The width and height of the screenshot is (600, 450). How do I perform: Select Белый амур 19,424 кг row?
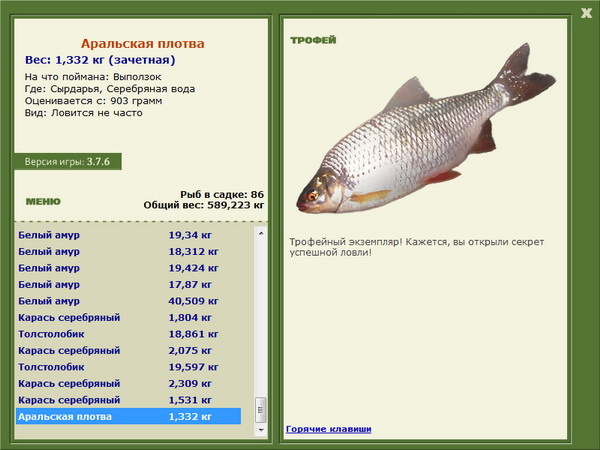(x=129, y=268)
